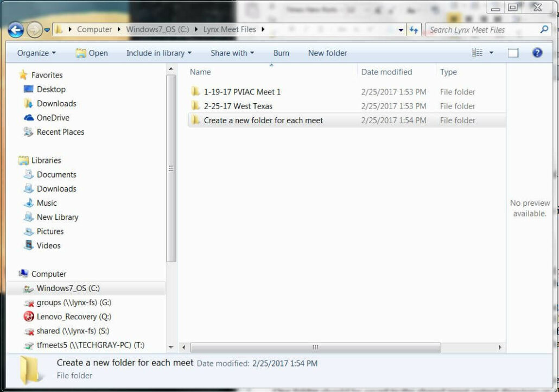The height and width of the screenshot is (392, 559).
Task: Open Lenovo_Recovery (Q:) drive
Action: 74,317
